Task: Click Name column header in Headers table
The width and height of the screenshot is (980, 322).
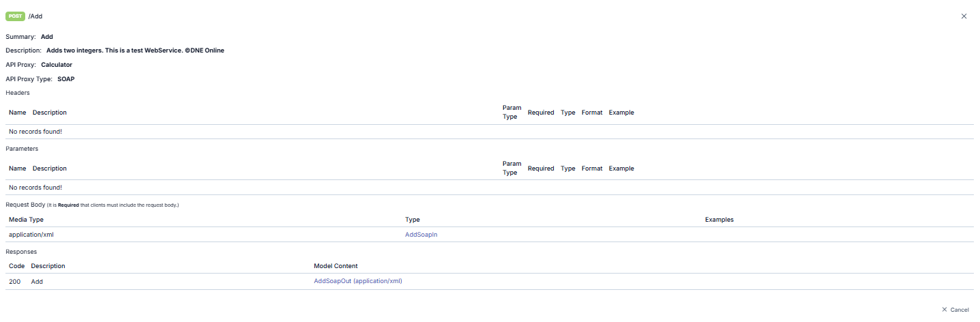Action: pyautogui.click(x=17, y=113)
